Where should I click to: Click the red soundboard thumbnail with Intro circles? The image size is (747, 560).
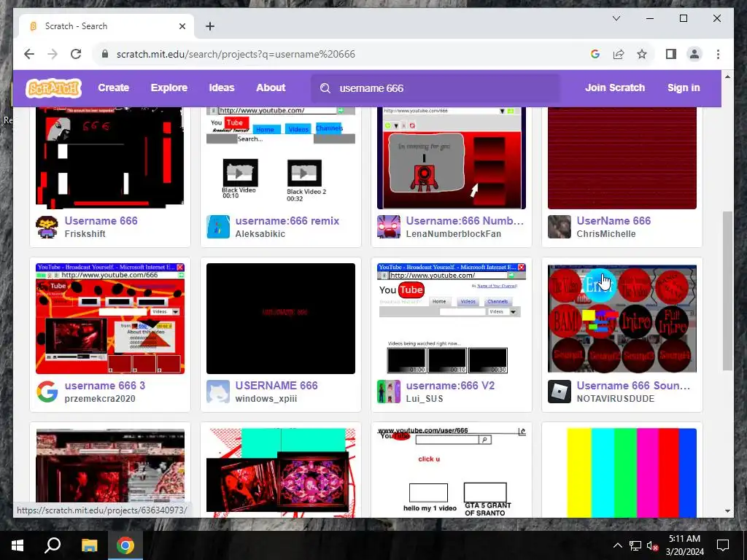[x=622, y=318]
